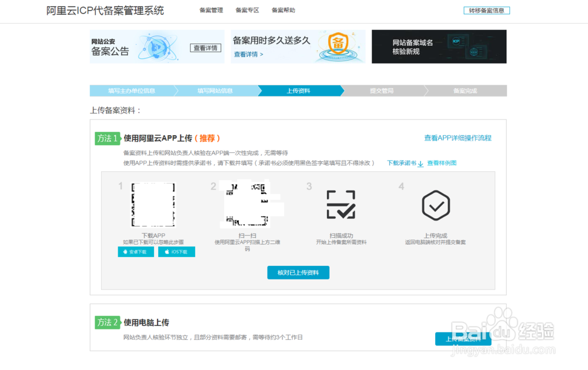Click the 扫描成功 scan-check icon

click(341, 205)
